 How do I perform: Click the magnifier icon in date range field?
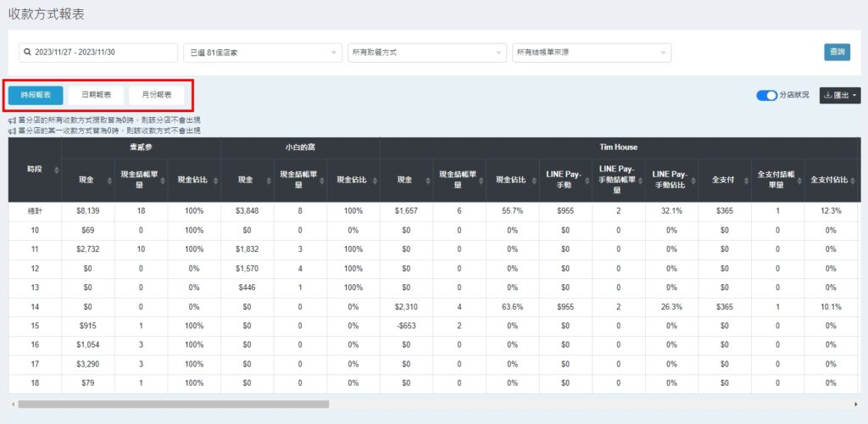pyautogui.click(x=28, y=53)
